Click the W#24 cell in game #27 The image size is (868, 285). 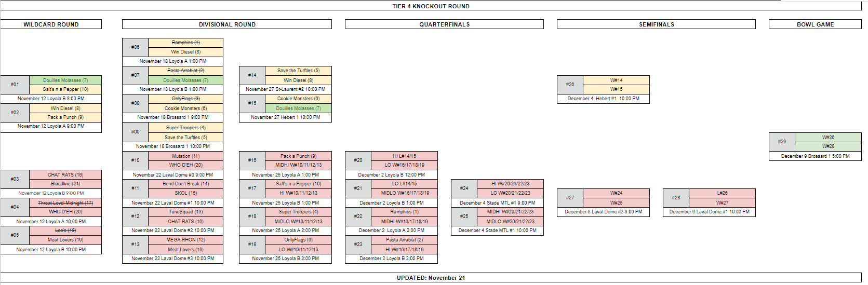coord(617,193)
